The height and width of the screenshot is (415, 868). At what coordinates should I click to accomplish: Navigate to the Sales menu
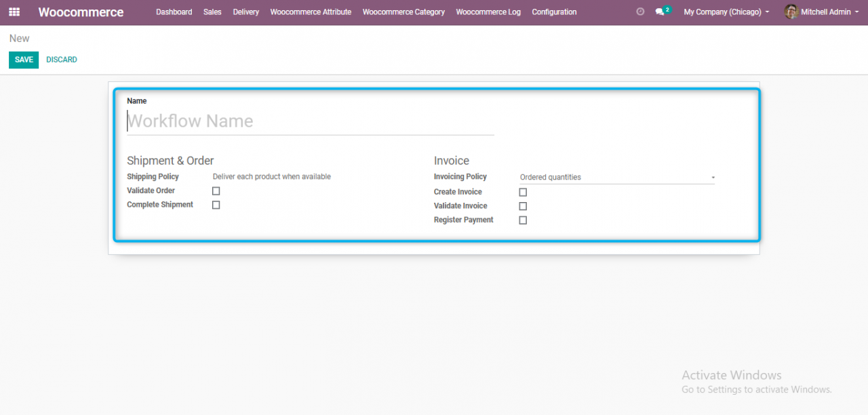212,12
